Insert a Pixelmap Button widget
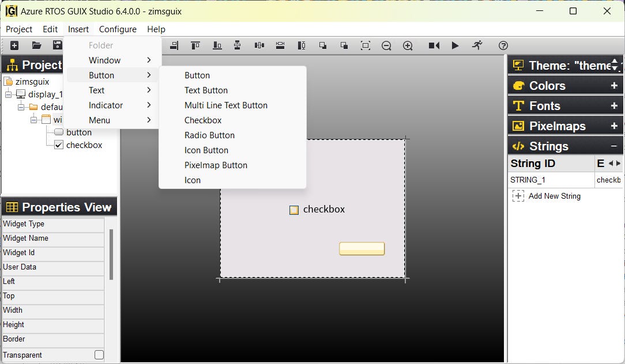The image size is (625, 364). pos(232,165)
